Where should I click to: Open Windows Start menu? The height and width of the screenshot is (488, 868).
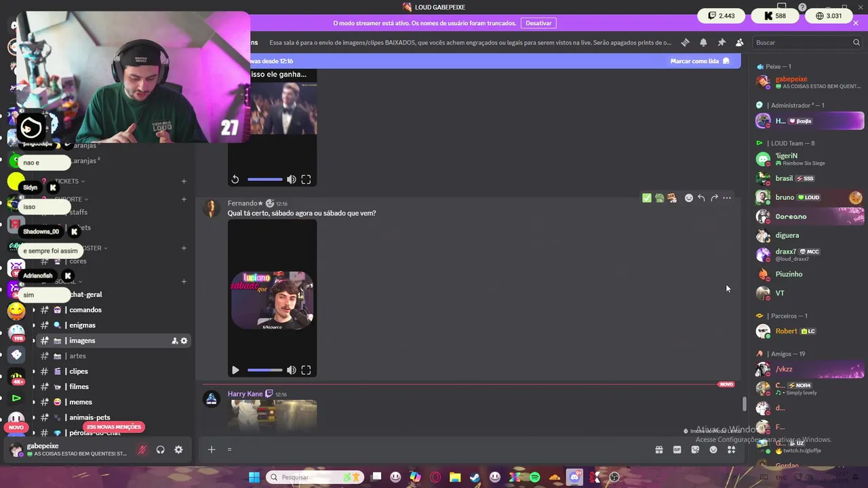(254, 477)
